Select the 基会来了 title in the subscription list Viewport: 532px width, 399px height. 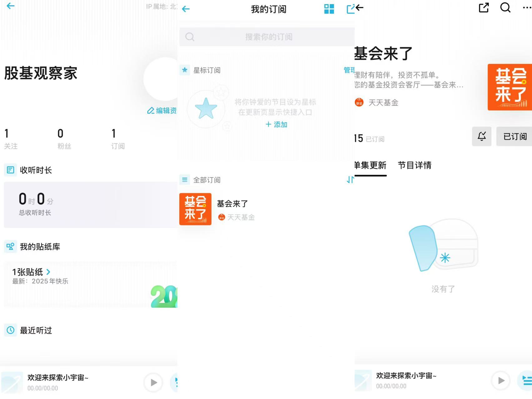point(232,204)
